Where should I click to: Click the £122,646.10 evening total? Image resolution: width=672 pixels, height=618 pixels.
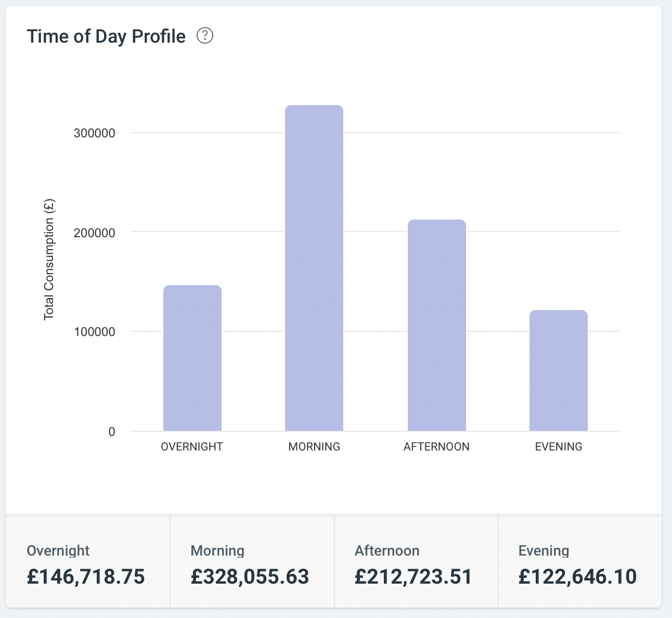coord(577,577)
